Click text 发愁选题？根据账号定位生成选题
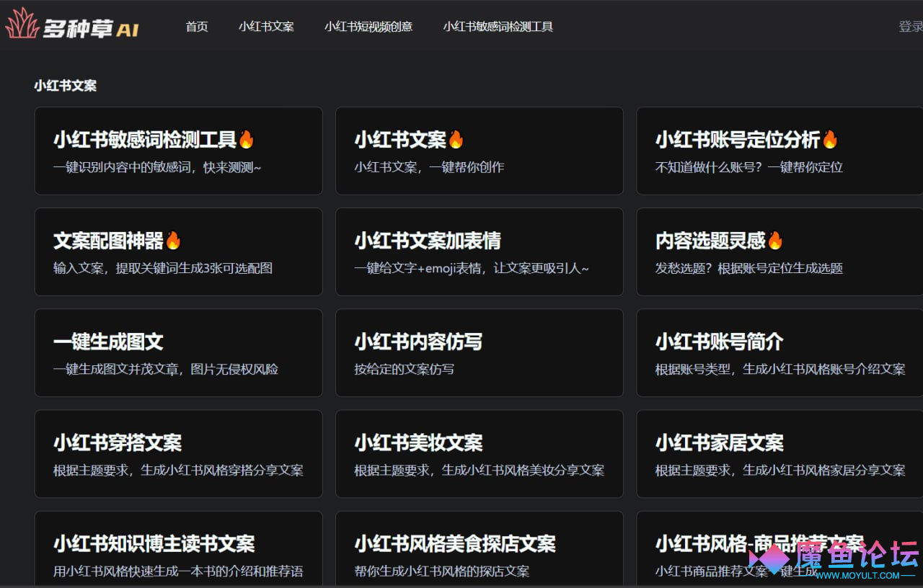This screenshot has height=588, width=923. click(x=748, y=268)
